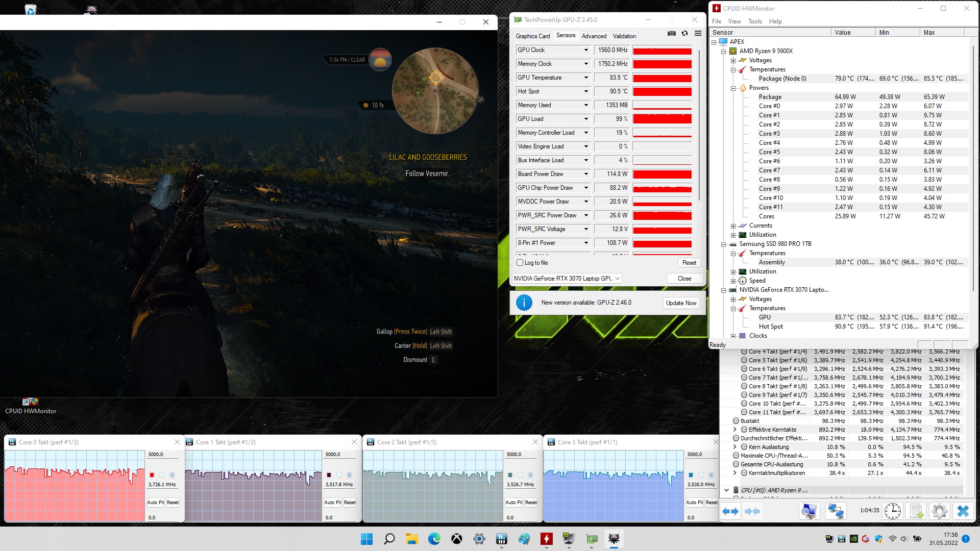Click the 5000.0 max field in Core 0 graph
Image resolution: width=980 pixels, height=551 pixels.
[163, 455]
